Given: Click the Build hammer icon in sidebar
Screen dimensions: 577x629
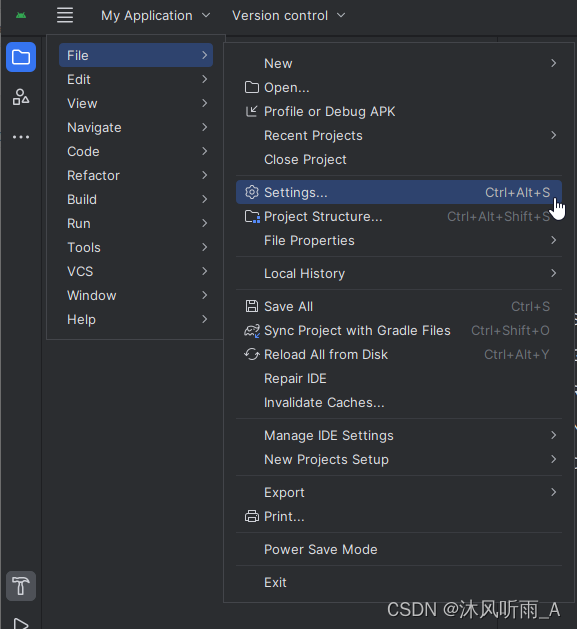Looking at the screenshot, I should tap(21, 586).
